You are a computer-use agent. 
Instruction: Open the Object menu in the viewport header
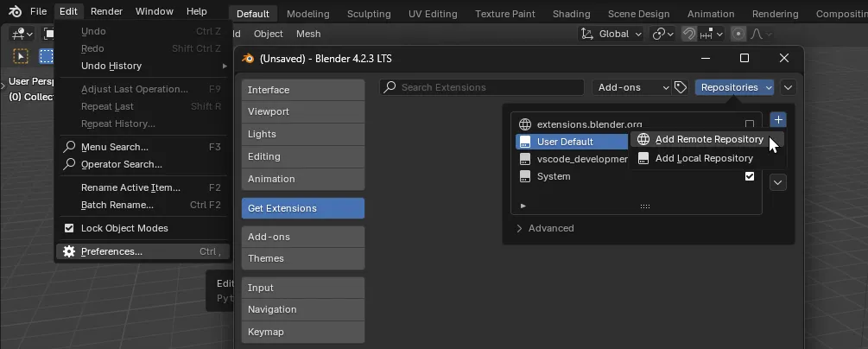coord(269,35)
